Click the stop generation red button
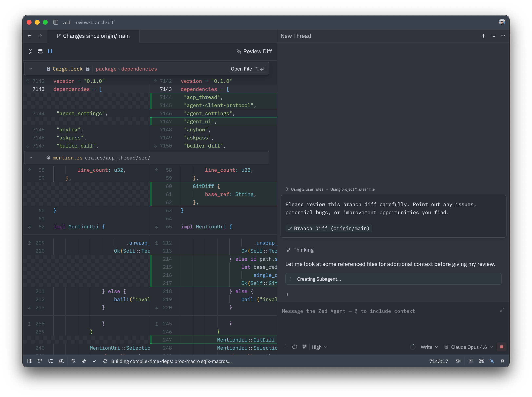 click(501, 347)
